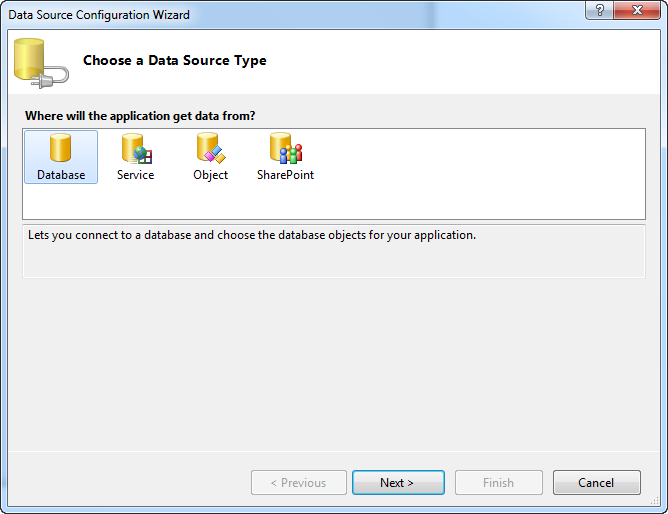Image resolution: width=668 pixels, height=514 pixels.
Task: Click the Object label text
Action: pos(210,175)
